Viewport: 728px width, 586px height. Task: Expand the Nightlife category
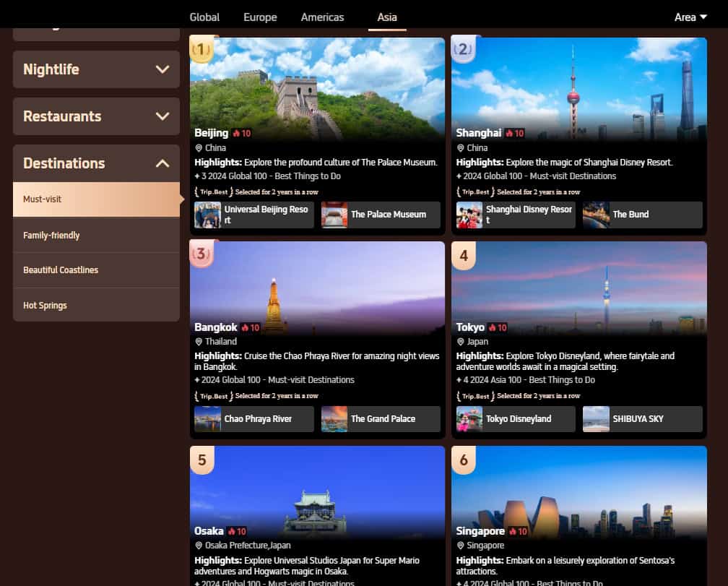click(96, 69)
